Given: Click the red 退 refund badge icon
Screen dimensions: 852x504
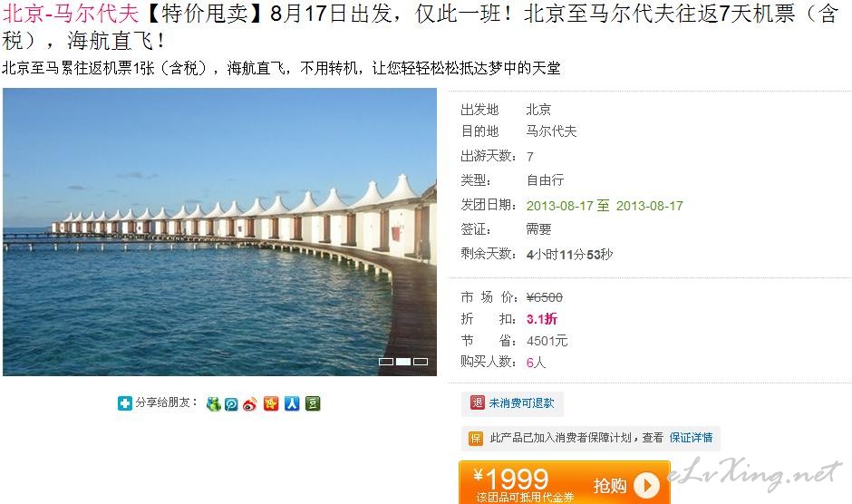Looking at the screenshot, I should (477, 402).
